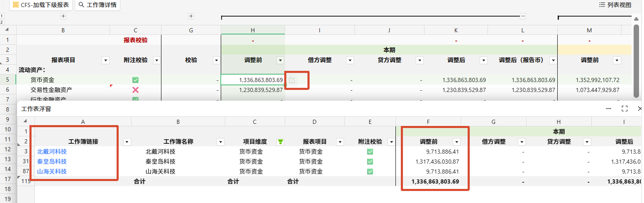Open the 附注校验 filter dropdown in column C
This screenshot has width=644, height=203.
156,60
